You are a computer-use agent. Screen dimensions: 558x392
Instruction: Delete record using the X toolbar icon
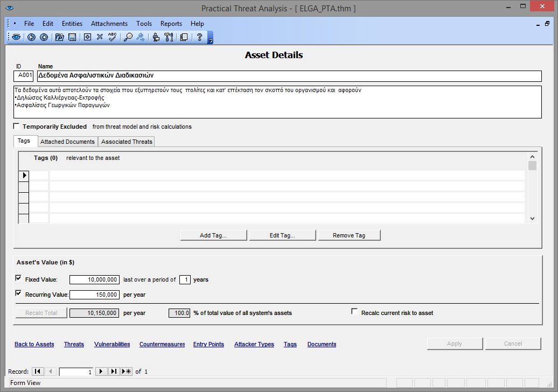click(x=100, y=37)
